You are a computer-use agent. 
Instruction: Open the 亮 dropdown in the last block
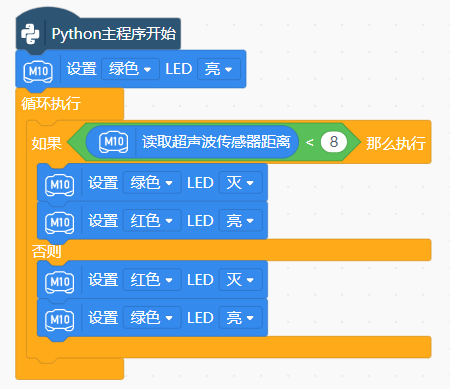240,318
